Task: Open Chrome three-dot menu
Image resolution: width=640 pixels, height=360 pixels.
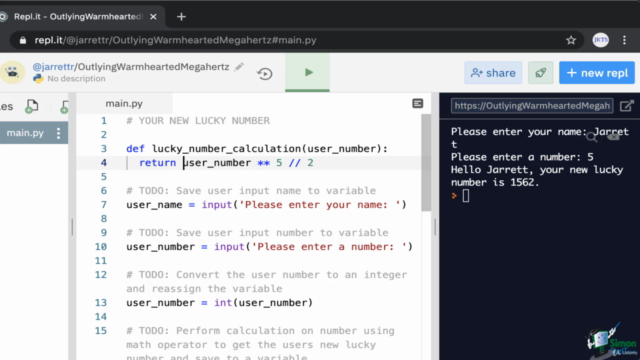Action: click(624, 40)
